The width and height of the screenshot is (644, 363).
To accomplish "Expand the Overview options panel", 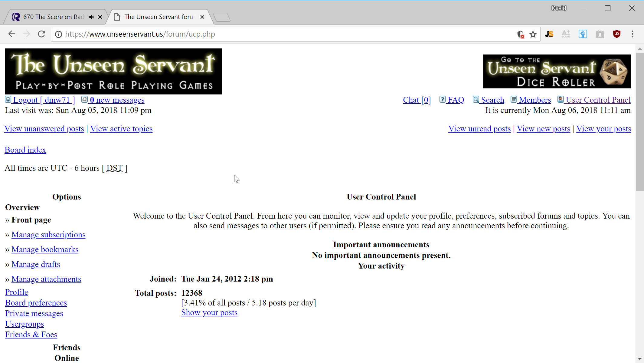I will (x=22, y=207).
